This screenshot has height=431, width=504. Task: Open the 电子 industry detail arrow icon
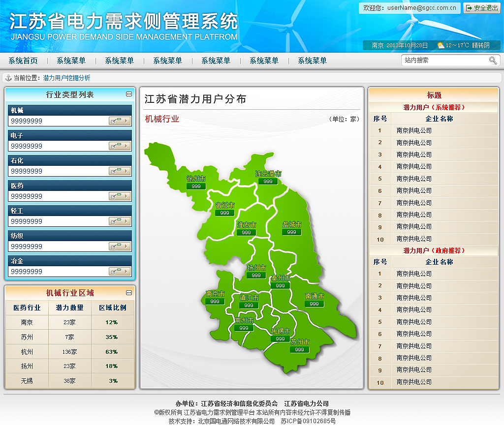coord(120,145)
